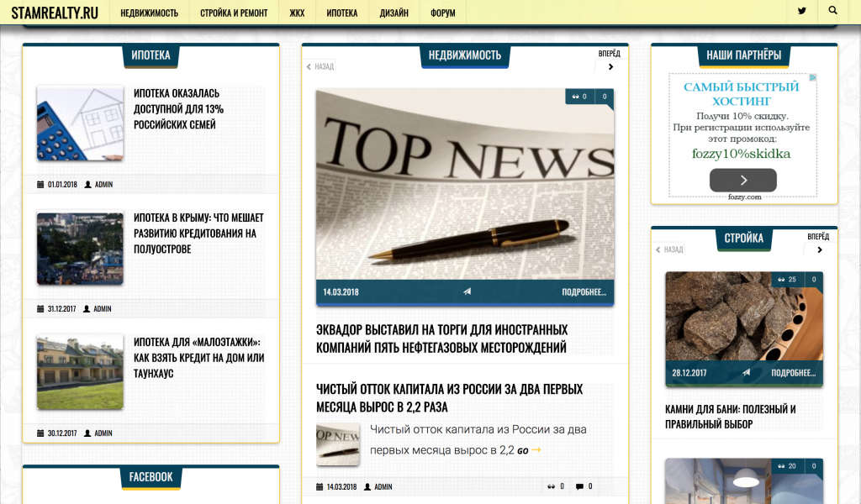This screenshot has height=504, width=861.
Task: Click the STAMREALTY.RU site logo
Action: pyautogui.click(x=55, y=13)
